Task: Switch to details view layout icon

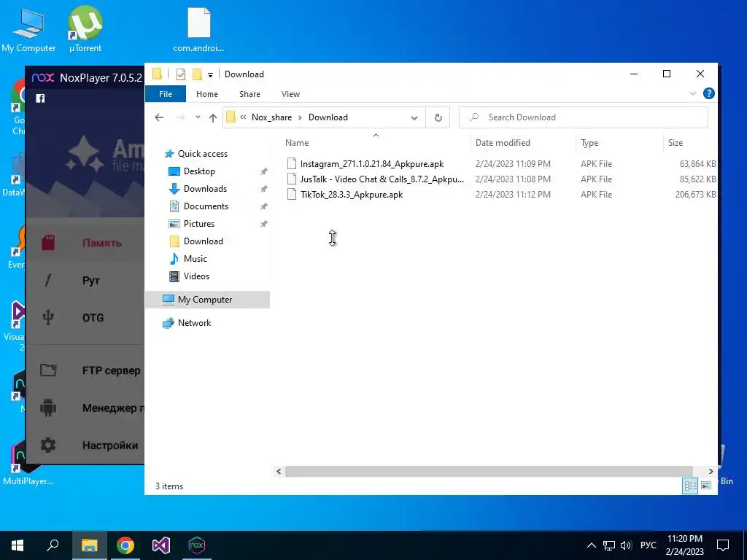Action: pyautogui.click(x=690, y=485)
